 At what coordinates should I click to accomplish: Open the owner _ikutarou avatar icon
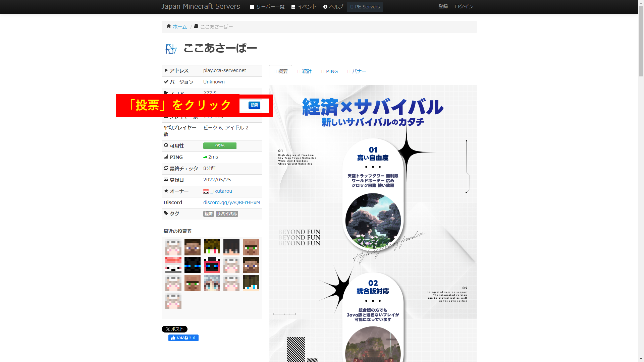206,191
